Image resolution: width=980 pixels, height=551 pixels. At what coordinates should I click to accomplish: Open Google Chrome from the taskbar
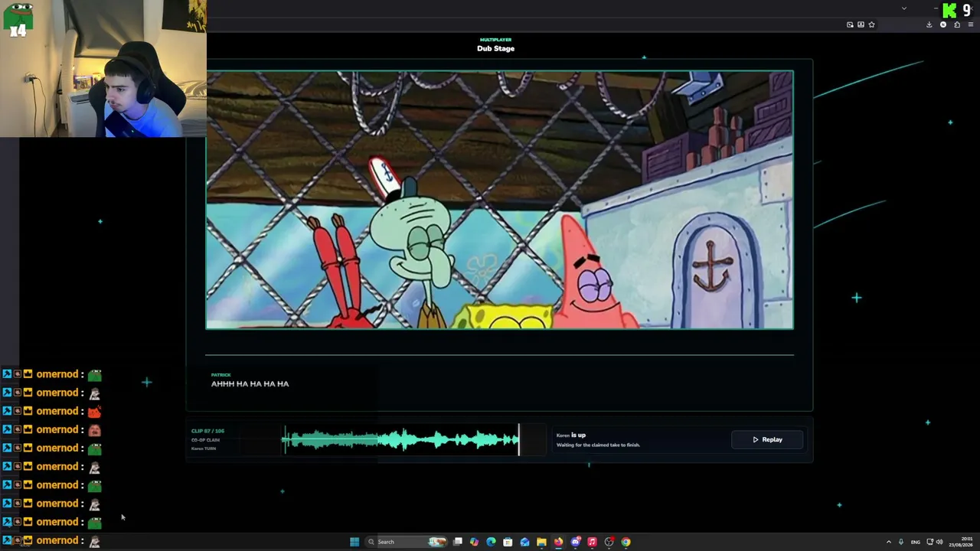626,542
